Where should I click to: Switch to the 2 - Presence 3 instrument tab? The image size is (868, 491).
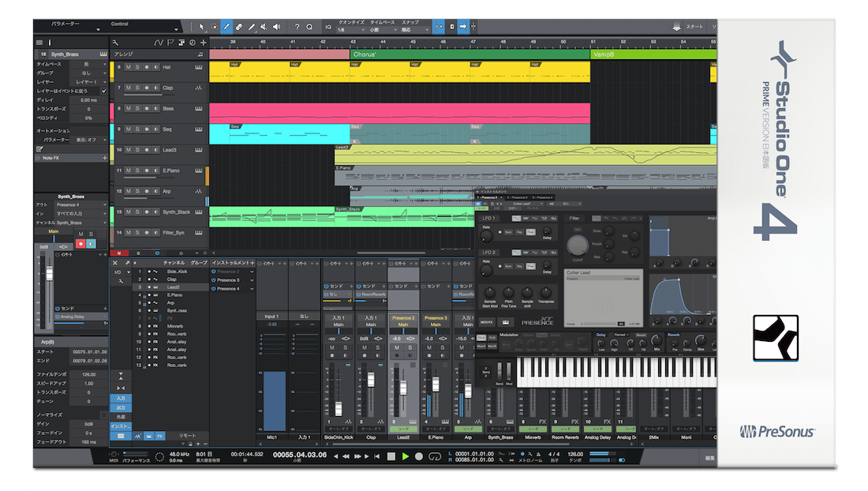point(516,197)
